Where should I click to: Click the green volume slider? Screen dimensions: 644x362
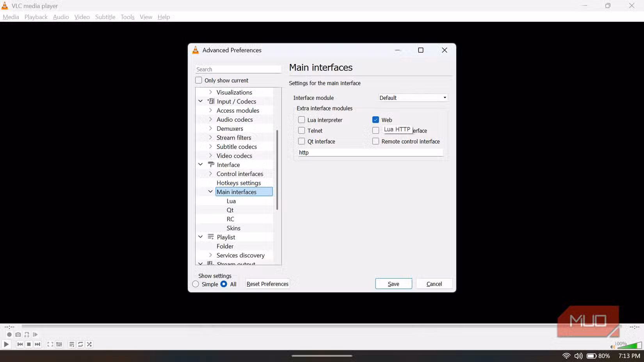[629, 346]
